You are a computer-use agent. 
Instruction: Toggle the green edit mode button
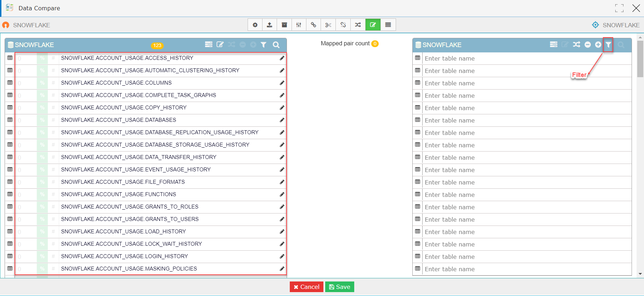(x=373, y=25)
